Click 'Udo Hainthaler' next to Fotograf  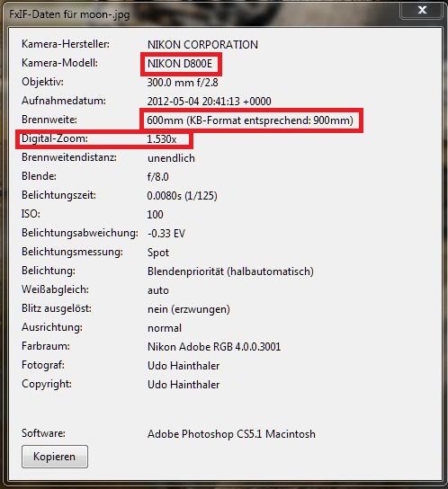[x=184, y=366]
